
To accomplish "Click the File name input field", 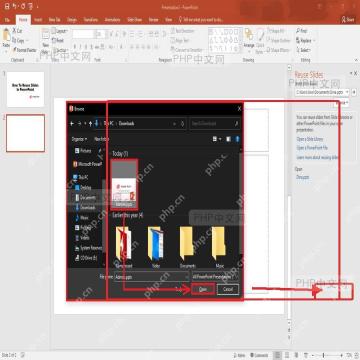I will (x=151, y=277).
